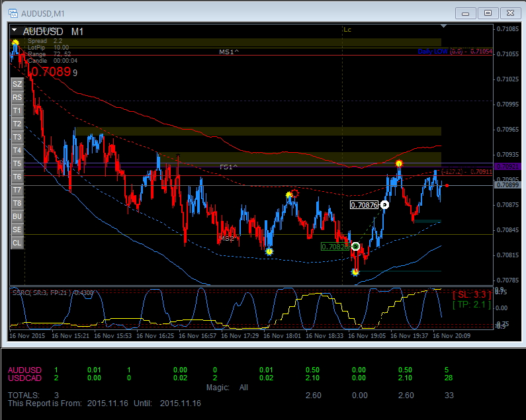Screen dimensions: 526x420
Task: Expand the chart dropdown arrow beside AUDUSD
Action: (15, 30)
